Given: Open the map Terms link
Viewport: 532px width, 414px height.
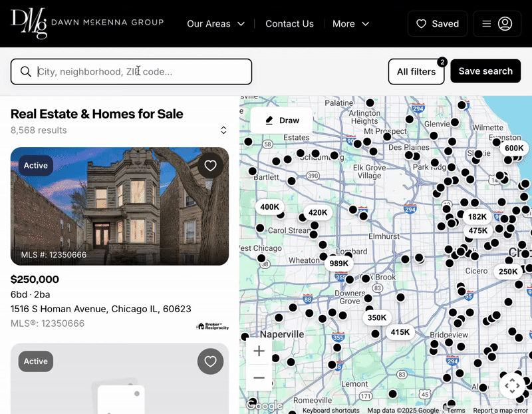Looking at the screenshot, I should pyautogui.click(x=456, y=410).
